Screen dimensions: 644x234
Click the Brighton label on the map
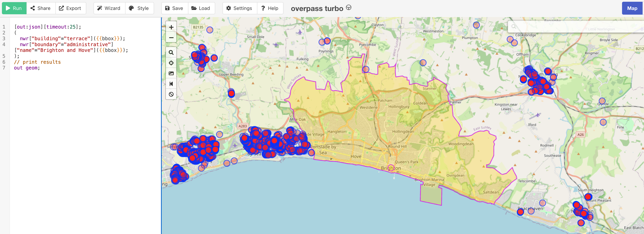coord(391,168)
